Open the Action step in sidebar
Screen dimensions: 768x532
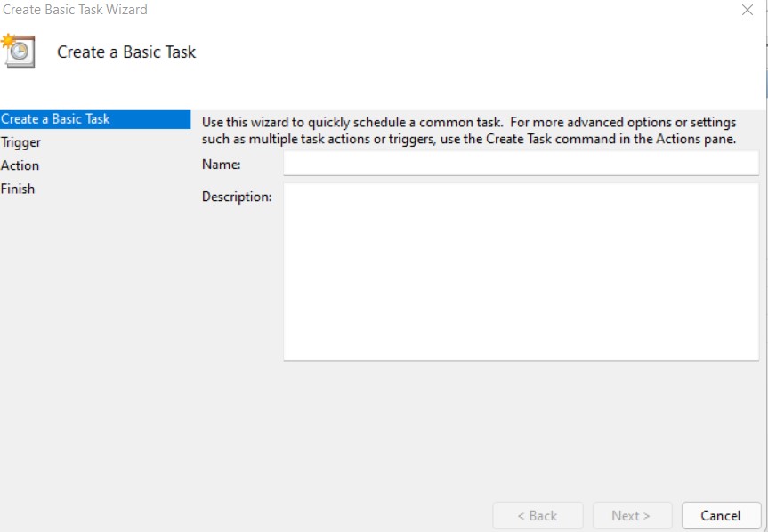click(x=20, y=165)
